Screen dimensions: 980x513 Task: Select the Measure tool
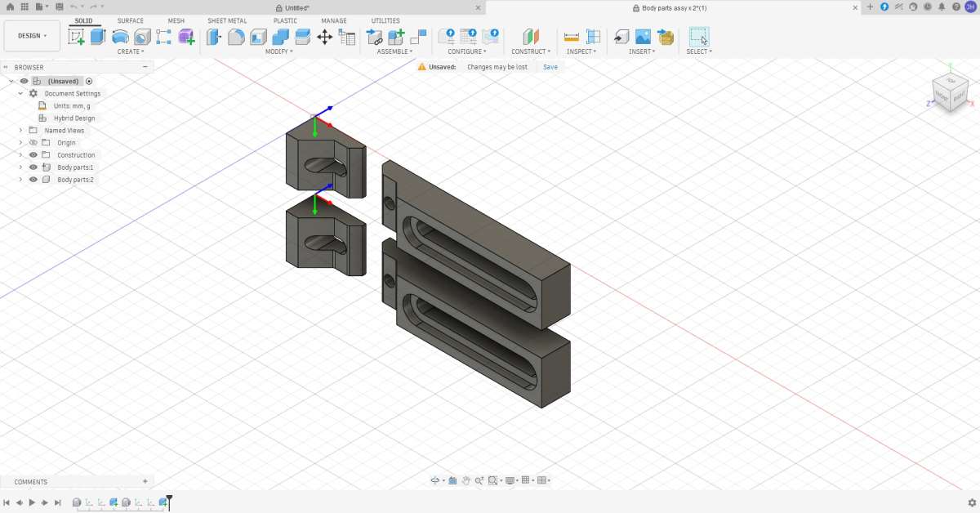pos(572,37)
